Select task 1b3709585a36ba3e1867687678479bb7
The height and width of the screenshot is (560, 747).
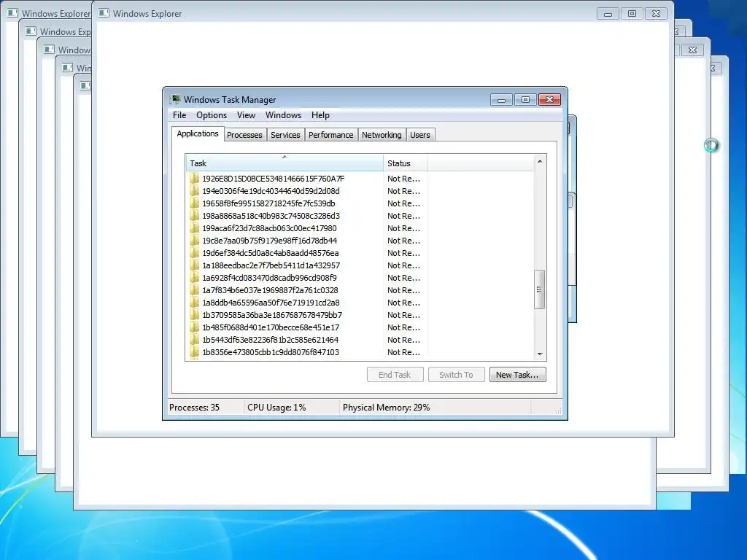272,315
